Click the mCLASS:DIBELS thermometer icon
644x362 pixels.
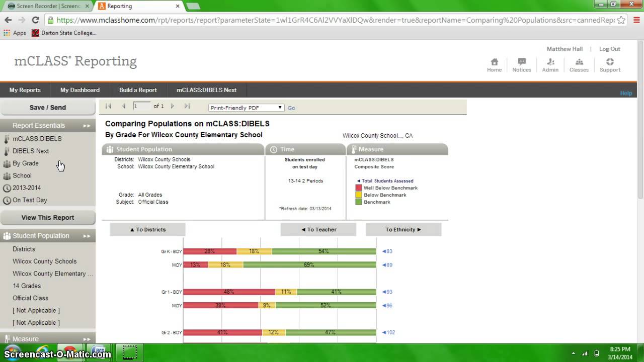pyautogui.click(x=7, y=139)
